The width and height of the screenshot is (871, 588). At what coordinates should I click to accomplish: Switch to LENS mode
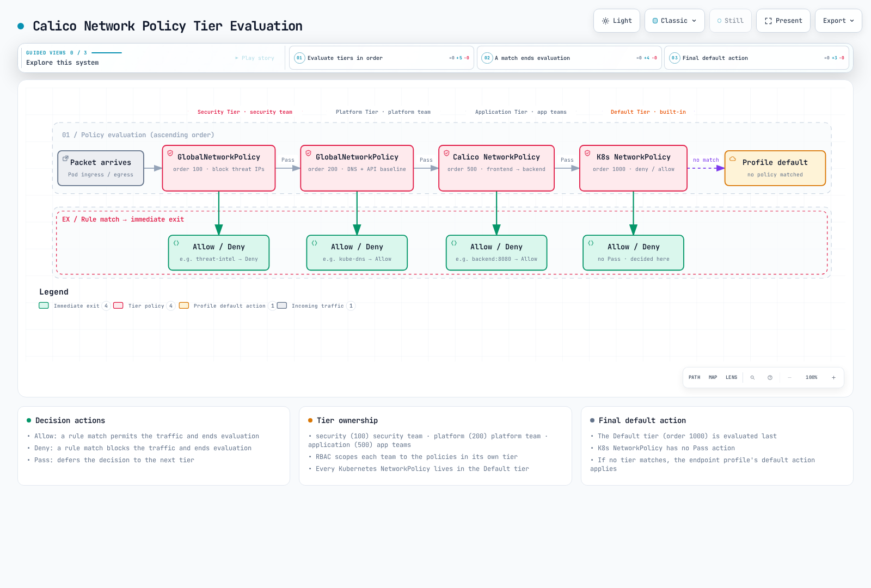click(732, 377)
